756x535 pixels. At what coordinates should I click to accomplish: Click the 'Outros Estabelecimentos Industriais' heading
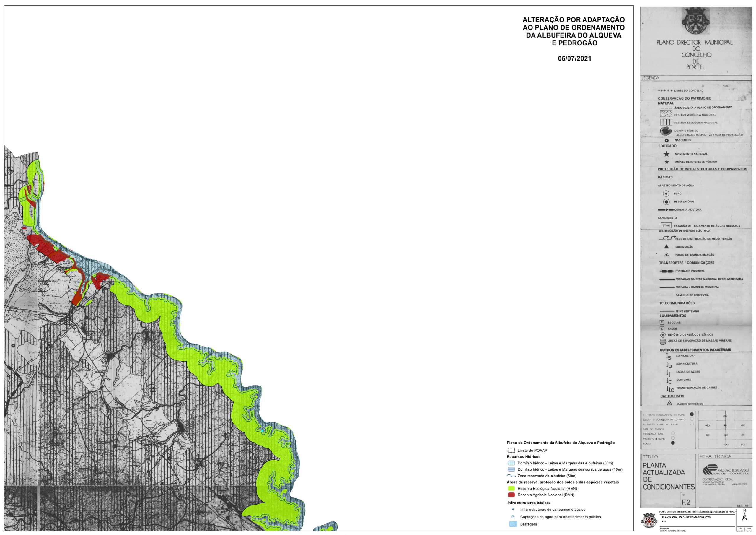pos(695,350)
